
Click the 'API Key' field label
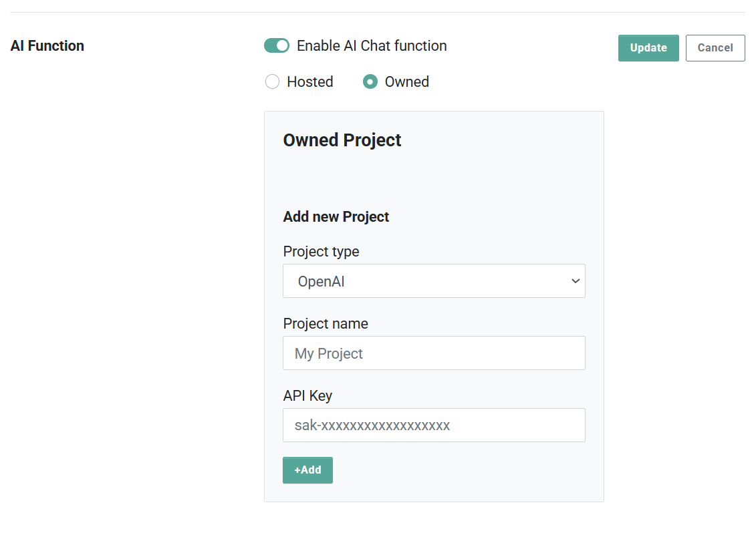tap(307, 395)
